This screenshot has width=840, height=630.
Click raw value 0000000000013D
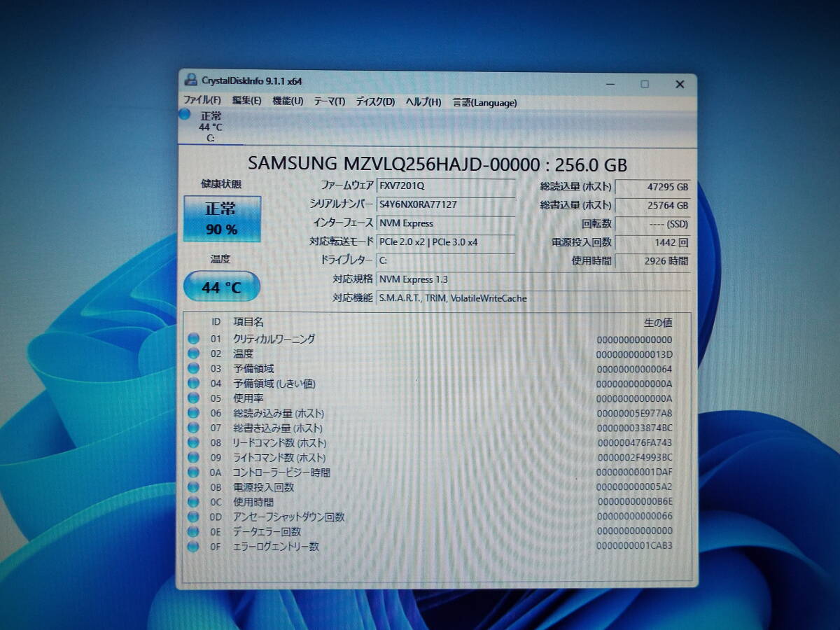coord(634,354)
